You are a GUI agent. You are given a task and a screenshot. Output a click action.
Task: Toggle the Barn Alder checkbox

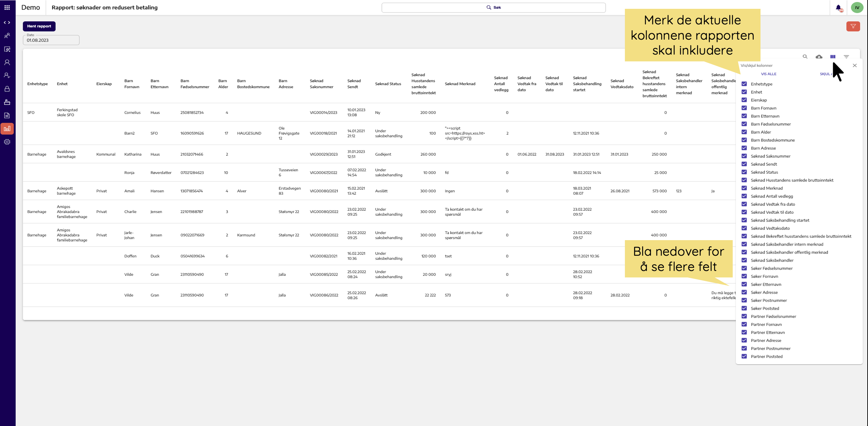click(744, 132)
